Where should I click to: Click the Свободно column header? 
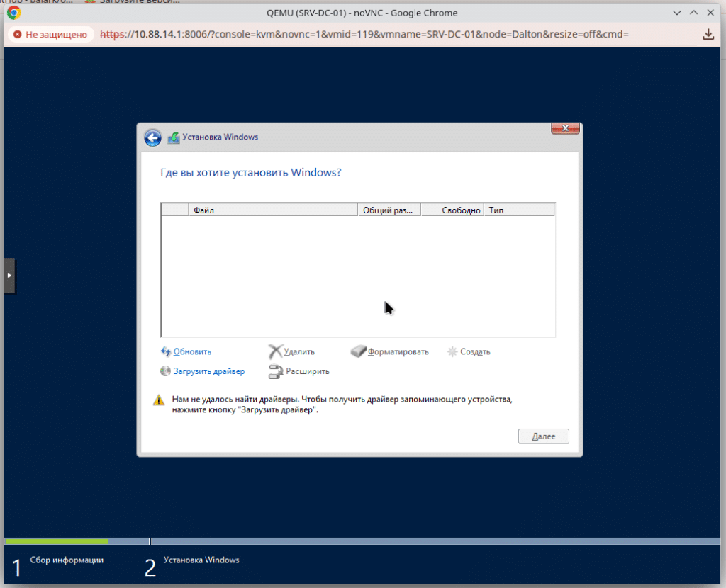pyautogui.click(x=452, y=210)
